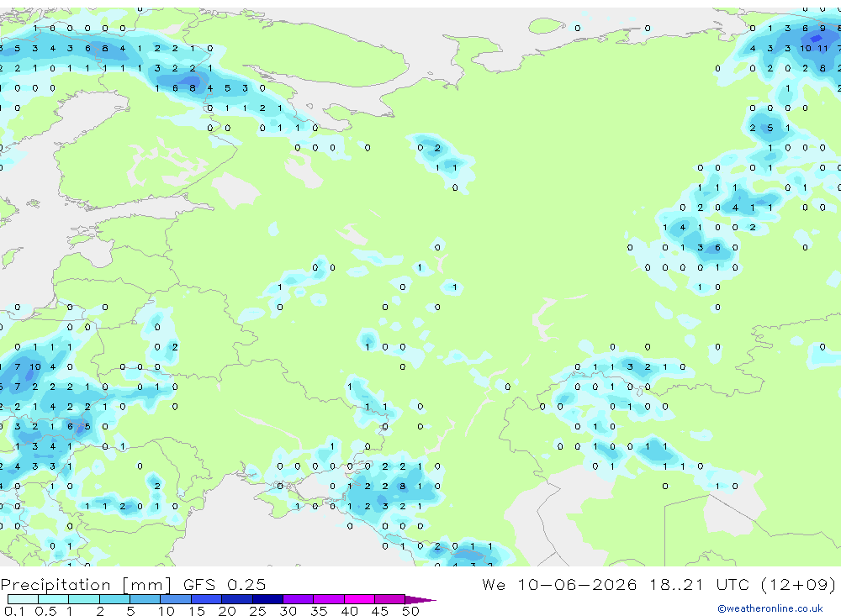The height and width of the screenshot is (616, 841).
Task: Click the 'GFS 0.25' model label
Action: [225, 584]
